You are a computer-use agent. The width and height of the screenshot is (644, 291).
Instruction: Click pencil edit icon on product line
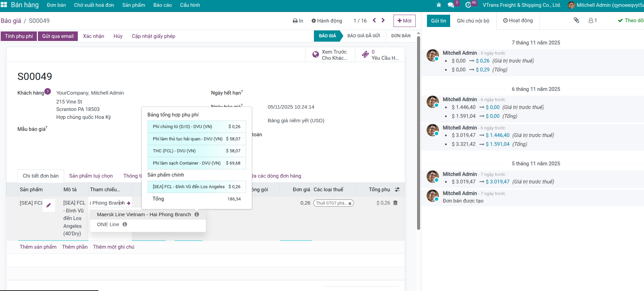[48, 205]
